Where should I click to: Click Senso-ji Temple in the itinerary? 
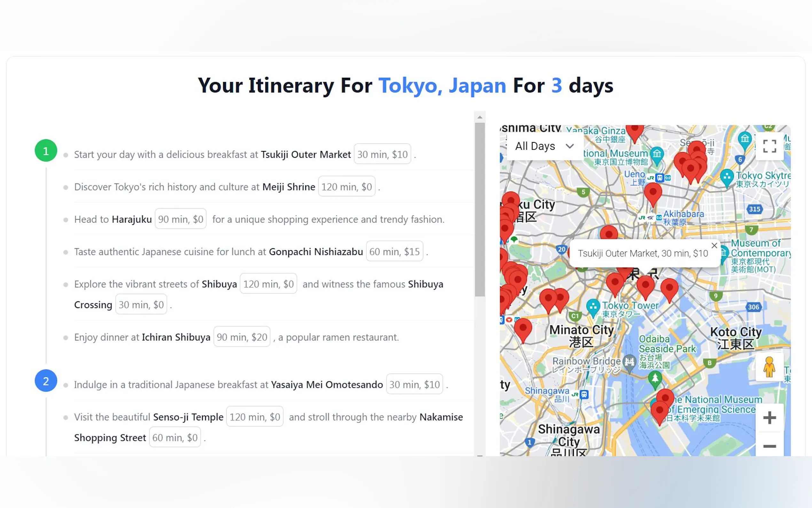pyautogui.click(x=188, y=417)
